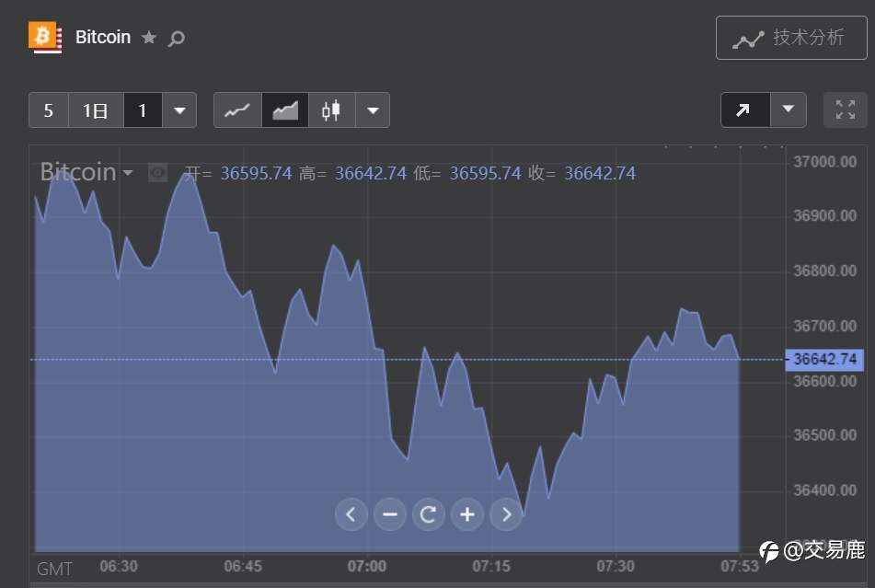Open 技术分析 technical analysis button
The image size is (875, 588).
coord(791,38)
